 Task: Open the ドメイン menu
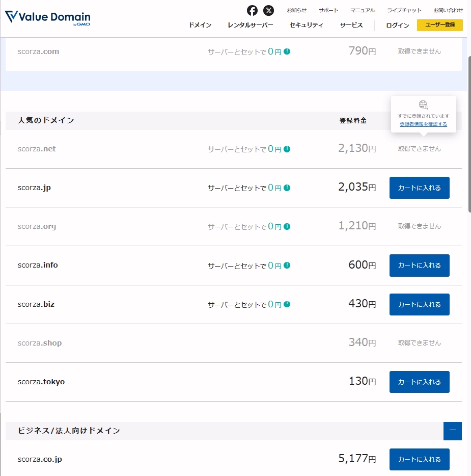200,25
